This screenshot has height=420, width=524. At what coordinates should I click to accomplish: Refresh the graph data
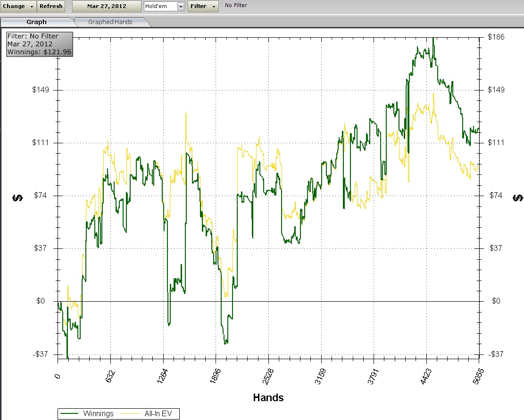[51, 6]
